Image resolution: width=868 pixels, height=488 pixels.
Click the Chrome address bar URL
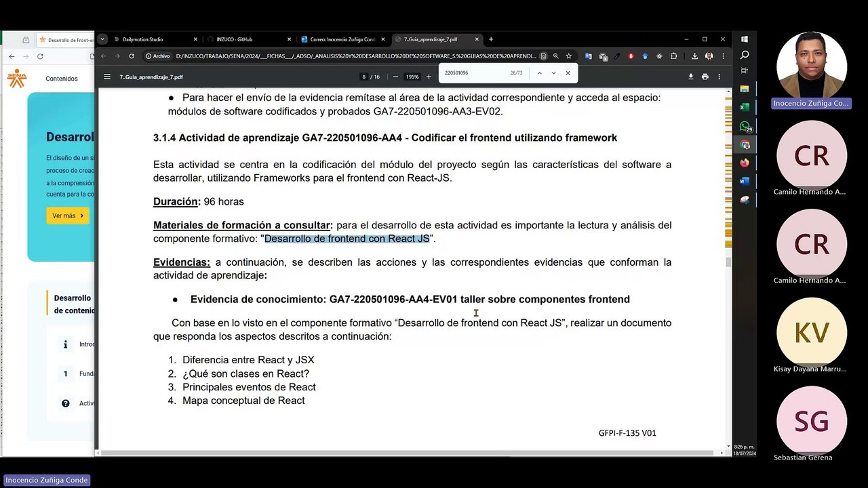(355, 56)
